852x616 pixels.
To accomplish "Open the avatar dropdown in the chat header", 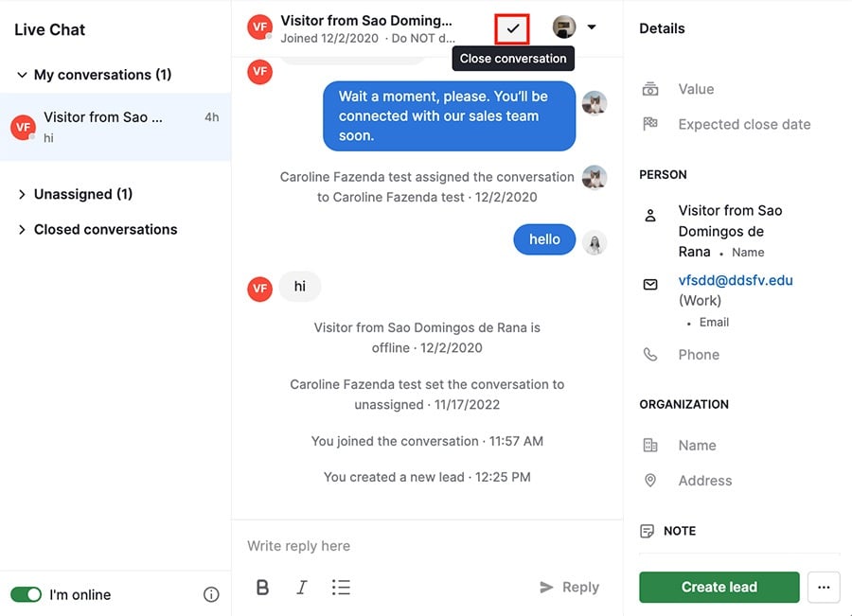I will point(591,27).
